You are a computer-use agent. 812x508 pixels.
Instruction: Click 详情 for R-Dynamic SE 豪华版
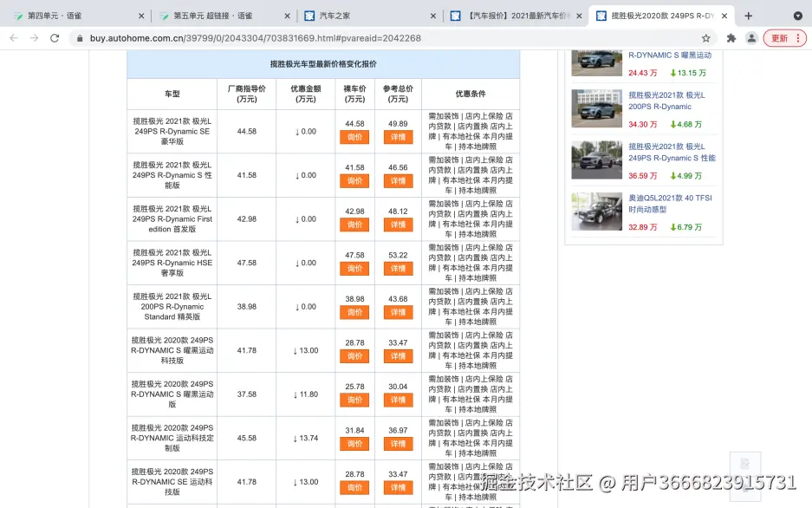399,137
